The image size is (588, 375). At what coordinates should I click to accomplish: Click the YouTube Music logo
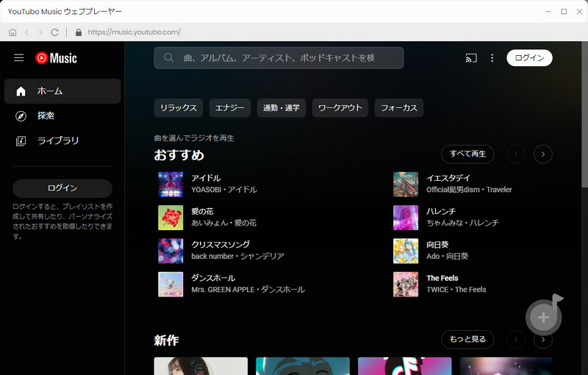pyautogui.click(x=57, y=58)
